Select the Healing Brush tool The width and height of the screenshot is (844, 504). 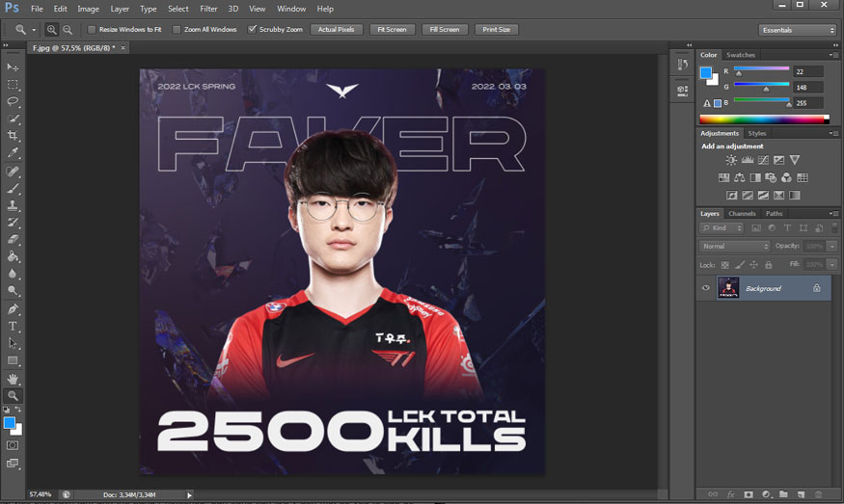tap(13, 172)
